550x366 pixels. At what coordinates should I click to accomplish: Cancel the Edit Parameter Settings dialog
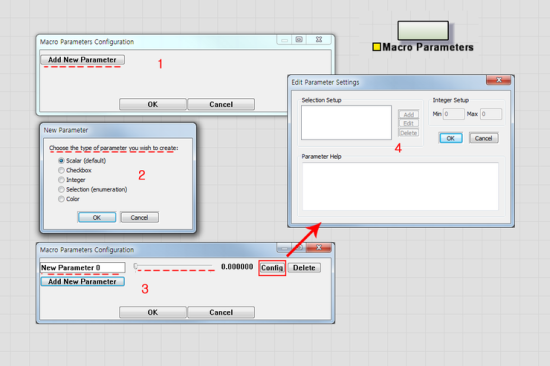click(483, 138)
